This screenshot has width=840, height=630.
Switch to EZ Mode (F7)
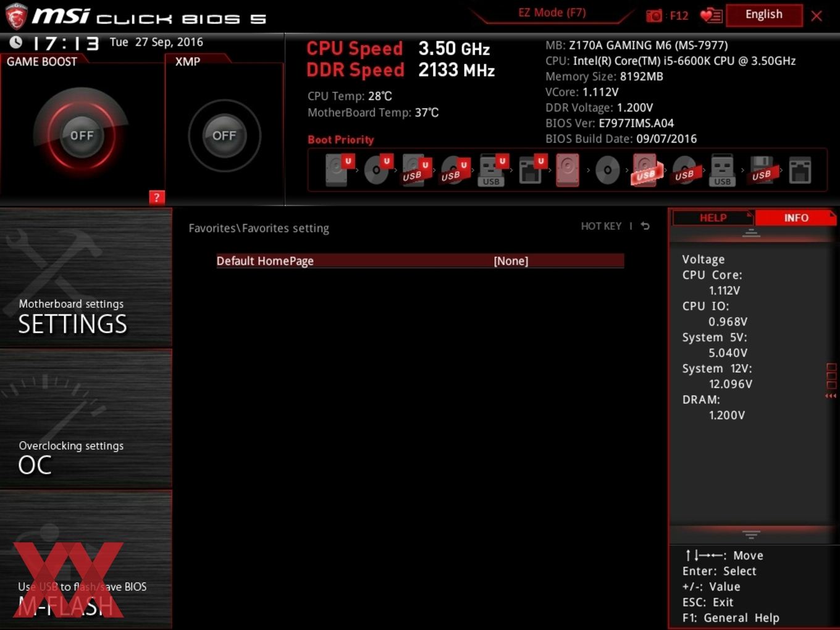552,13
